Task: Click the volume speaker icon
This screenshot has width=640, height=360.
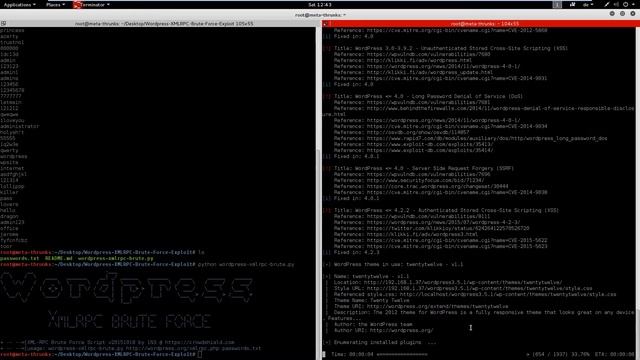Action: [616, 4]
